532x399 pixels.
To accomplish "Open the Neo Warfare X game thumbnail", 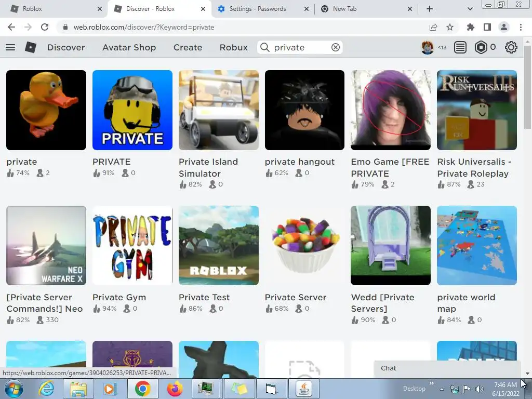I will click(x=46, y=245).
